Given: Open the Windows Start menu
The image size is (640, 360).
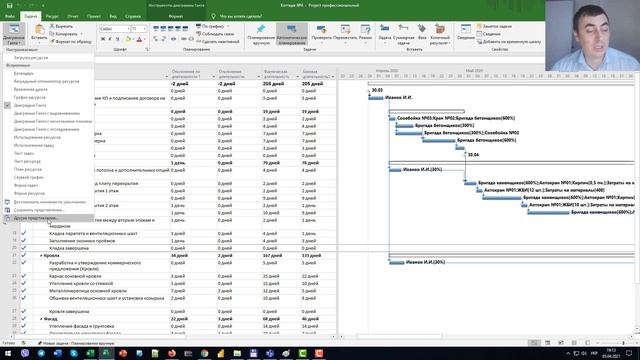Looking at the screenshot, I should click(8, 353).
